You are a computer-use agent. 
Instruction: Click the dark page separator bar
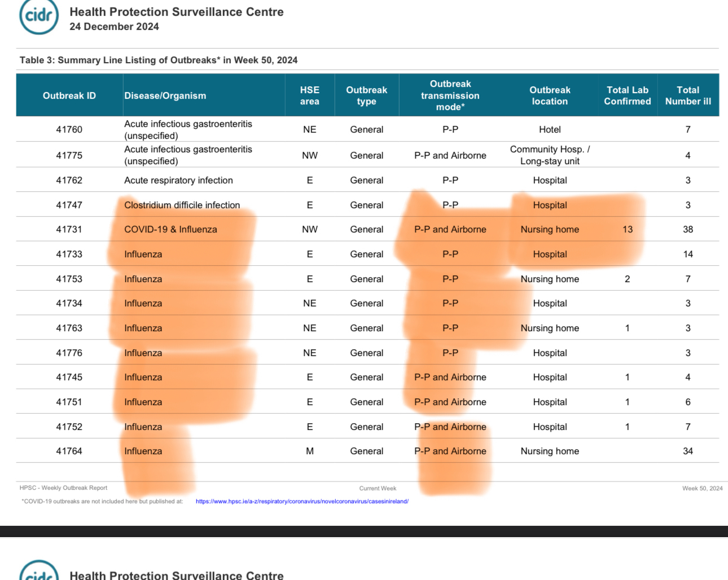(364, 531)
